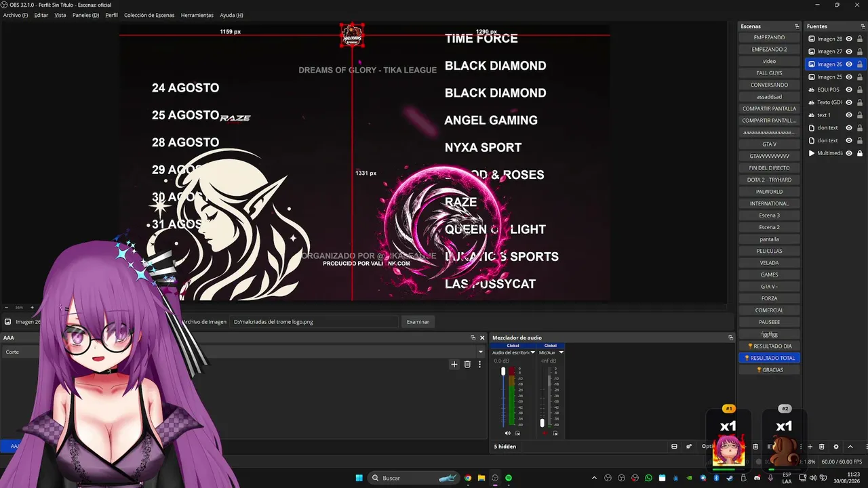This screenshot has width=868, height=488.
Task: Unlock the Multimedia source
Action: click(860, 153)
